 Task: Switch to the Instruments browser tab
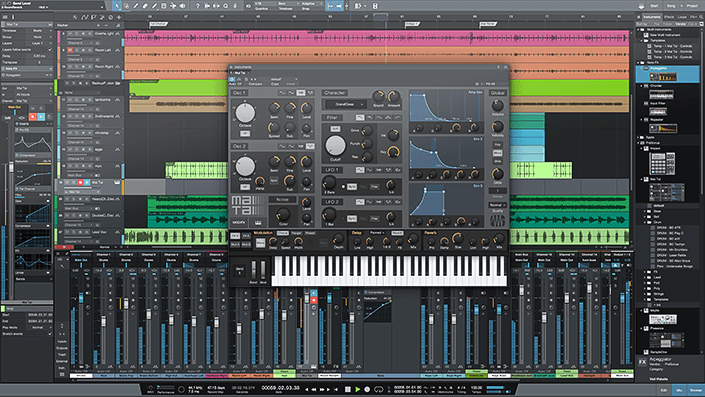tap(651, 17)
